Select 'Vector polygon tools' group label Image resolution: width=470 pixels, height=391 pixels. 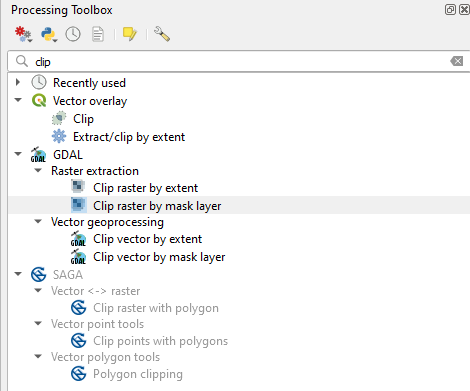point(106,357)
